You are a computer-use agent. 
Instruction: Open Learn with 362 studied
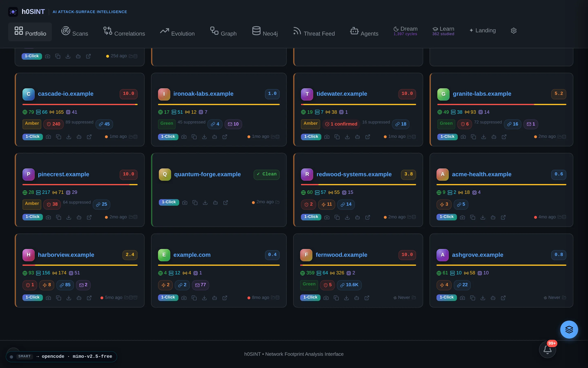(443, 31)
